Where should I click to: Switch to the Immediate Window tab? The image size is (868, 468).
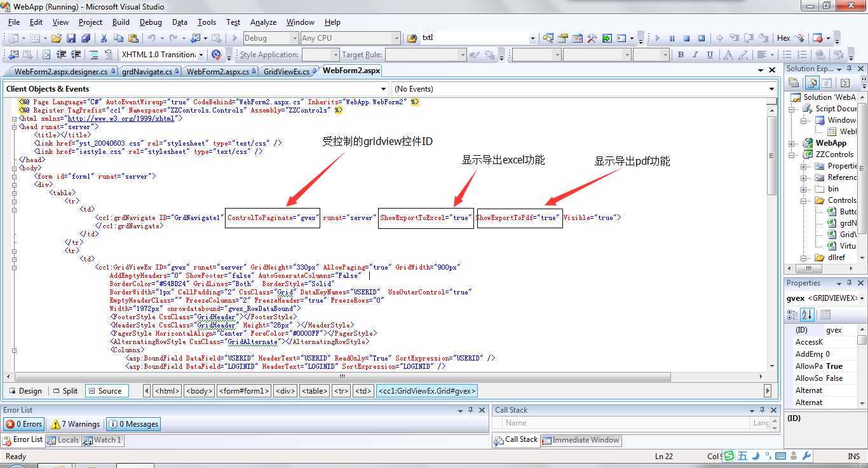[x=580, y=439]
